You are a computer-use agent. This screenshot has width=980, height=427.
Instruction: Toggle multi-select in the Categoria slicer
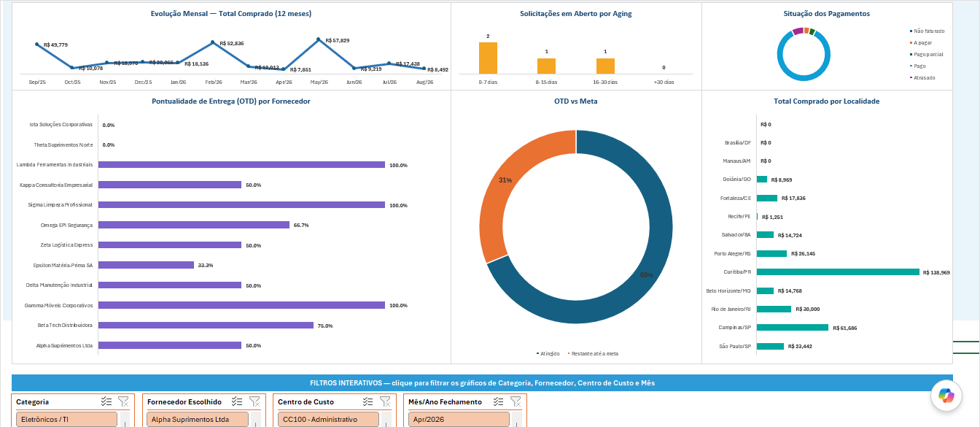106,401
